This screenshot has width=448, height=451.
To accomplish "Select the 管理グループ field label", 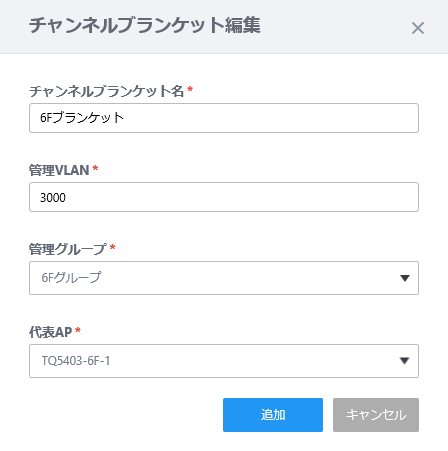I will [68, 249].
